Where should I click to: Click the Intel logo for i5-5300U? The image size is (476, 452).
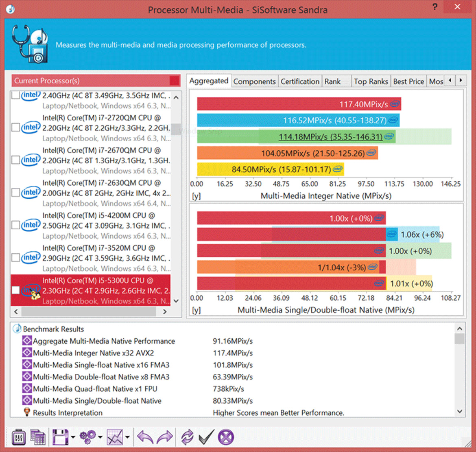[31, 290]
